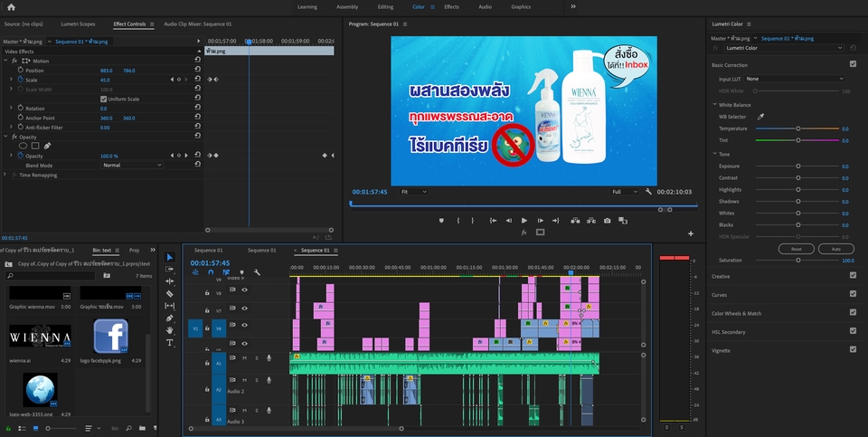
Task: Toggle Uniform Scale checkbox
Action: coord(103,100)
